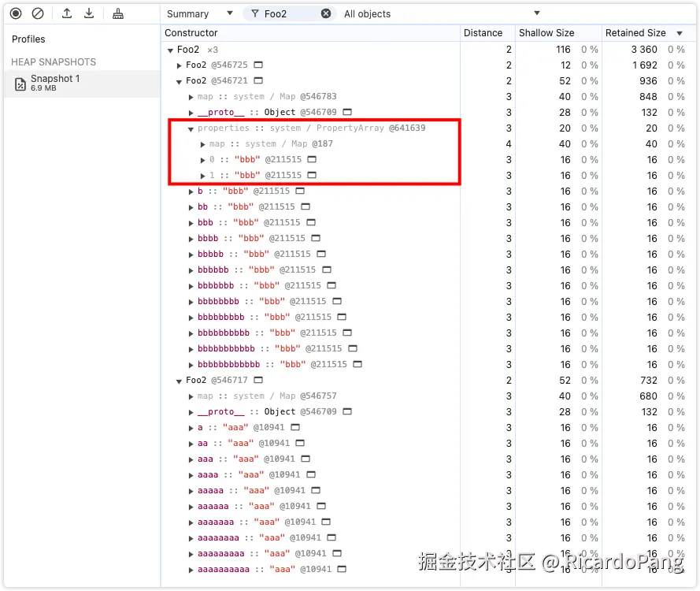This screenshot has height=591, width=700.
Task: Expand __proto__ Object under Foo2 @546721
Action: coord(191,113)
